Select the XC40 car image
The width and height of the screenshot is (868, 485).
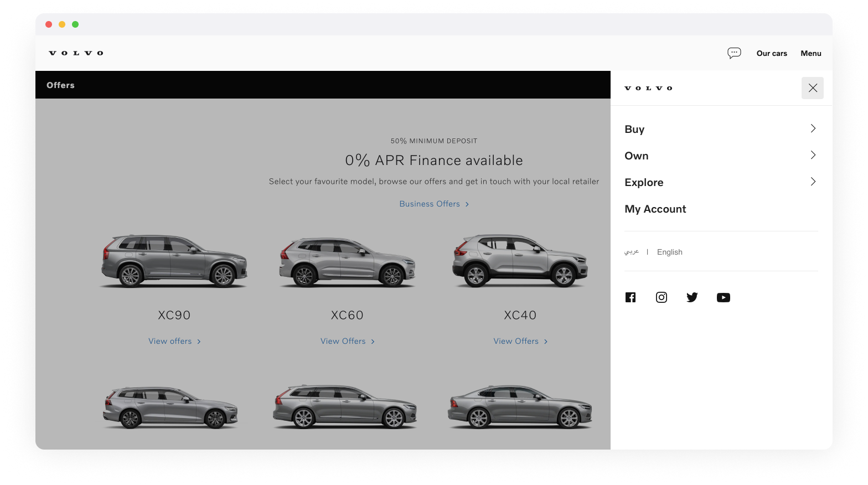click(520, 260)
